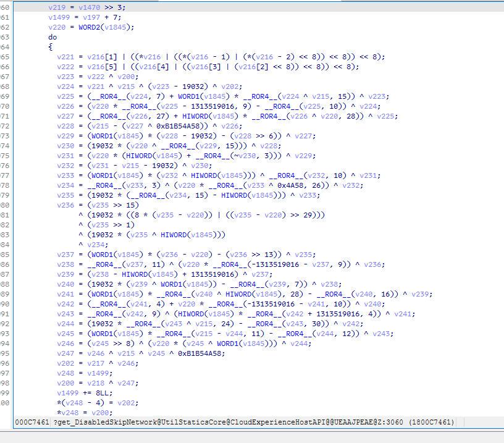
Task: Click the line starting 'v245 = (WORD1(v1845)'
Action: [x=225, y=334]
